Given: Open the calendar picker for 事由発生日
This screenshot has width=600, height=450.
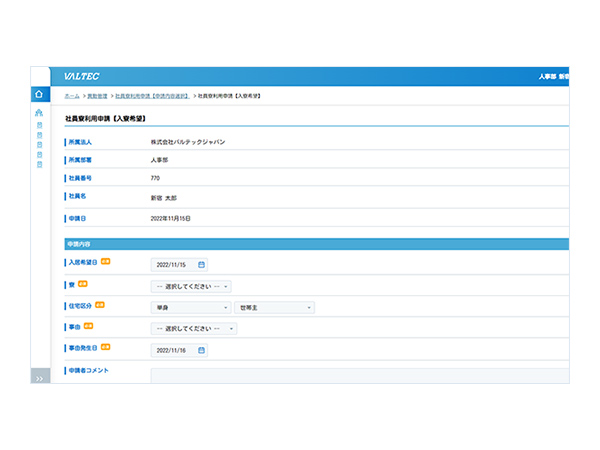Looking at the screenshot, I should coord(201,350).
